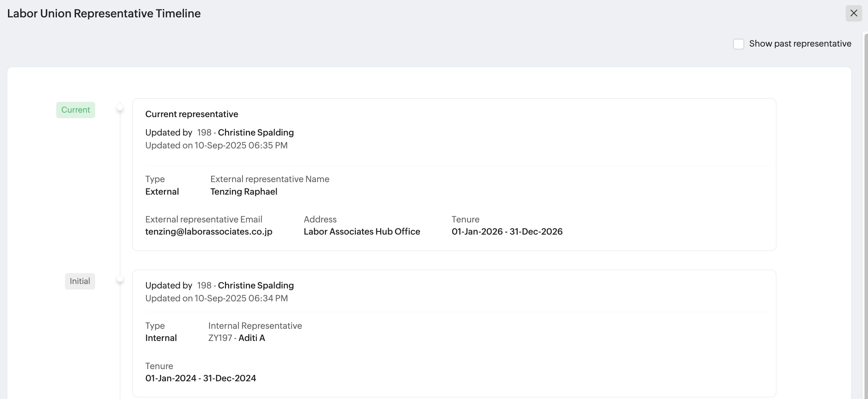The width and height of the screenshot is (868, 399).
Task: Click email tenzing@laborassociates.co.jp
Action: pos(209,231)
